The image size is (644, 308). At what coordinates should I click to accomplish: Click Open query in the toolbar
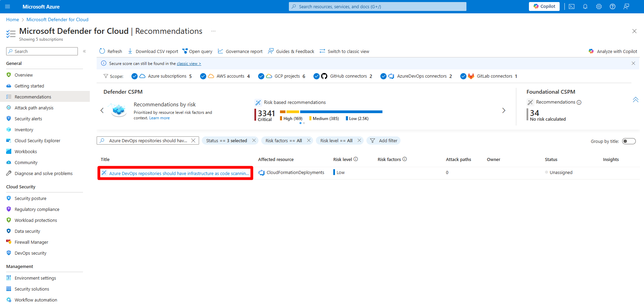coord(197,51)
